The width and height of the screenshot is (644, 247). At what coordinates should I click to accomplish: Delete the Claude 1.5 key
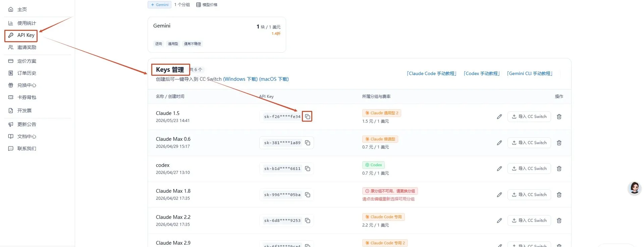point(559,117)
